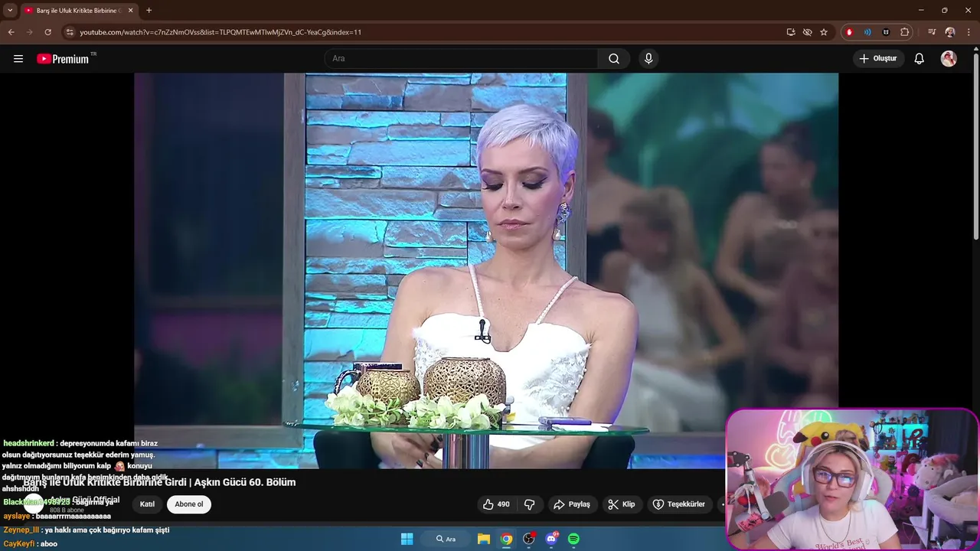Open Chrome three-dot menu

(x=969, y=32)
